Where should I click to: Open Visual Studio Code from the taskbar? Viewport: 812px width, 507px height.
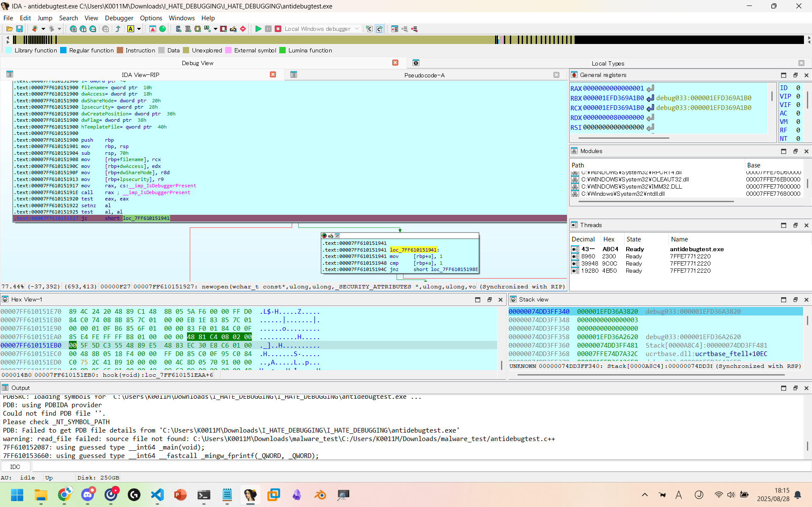(x=157, y=494)
